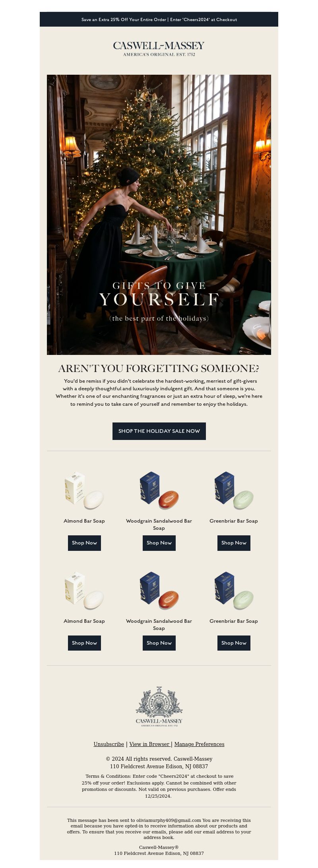318x868 pixels.
Task: Shop Now under first Almond Bar Soap
Action: click(84, 543)
